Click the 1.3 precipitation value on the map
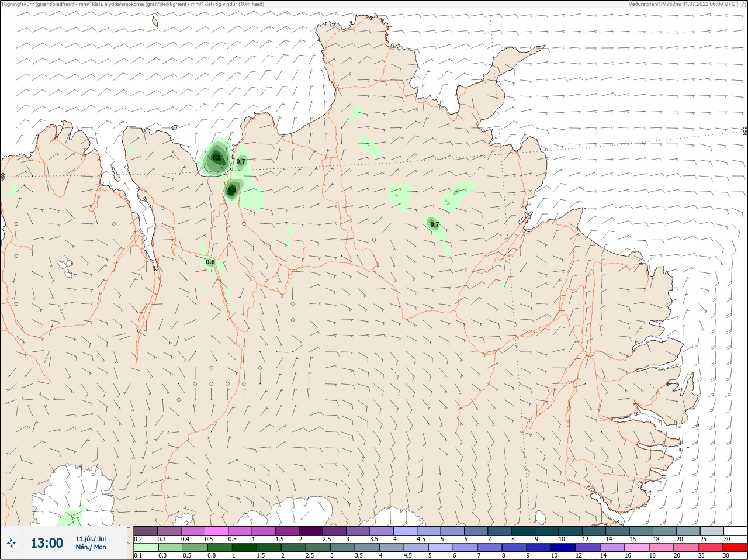748x560 pixels. point(232,190)
